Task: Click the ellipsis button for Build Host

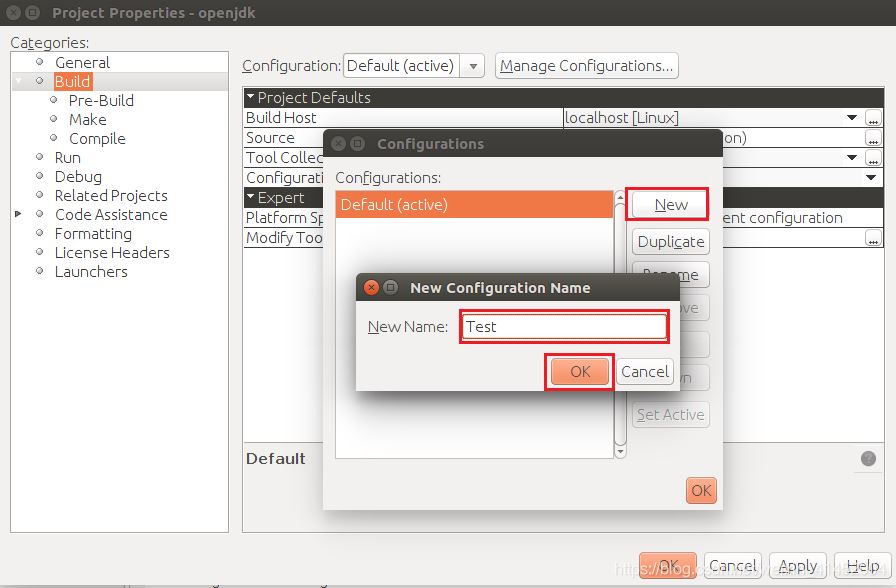Action: pyautogui.click(x=873, y=118)
